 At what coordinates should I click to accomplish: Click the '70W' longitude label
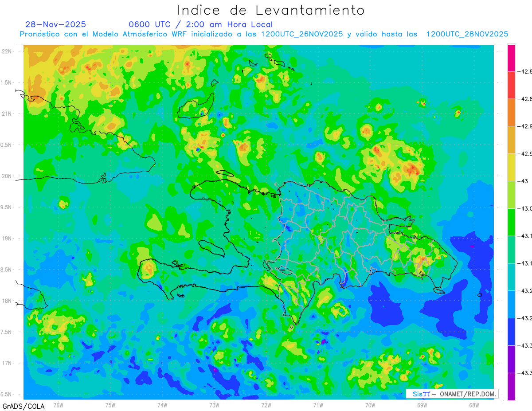[370, 405]
